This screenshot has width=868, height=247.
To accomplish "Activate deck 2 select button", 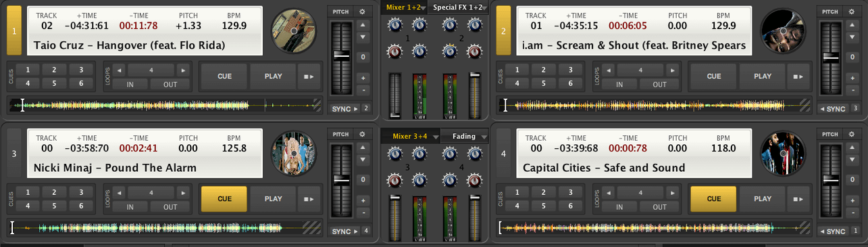I will click(503, 30).
